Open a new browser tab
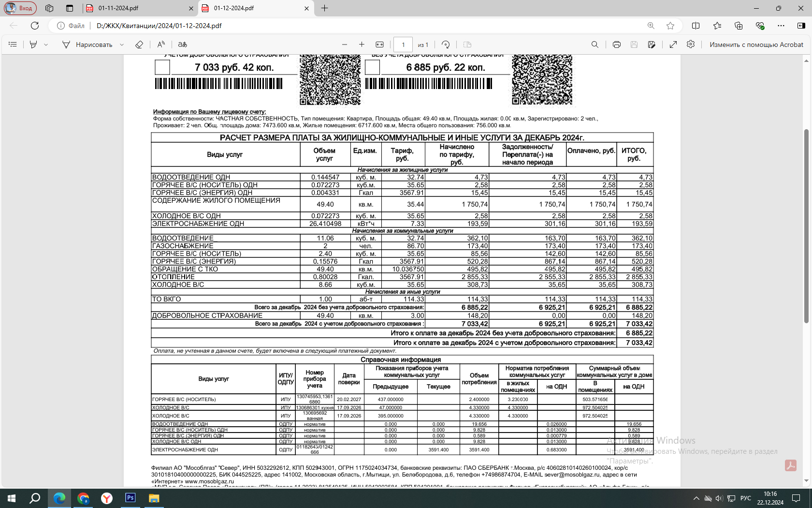812x508 pixels. click(324, 8)
